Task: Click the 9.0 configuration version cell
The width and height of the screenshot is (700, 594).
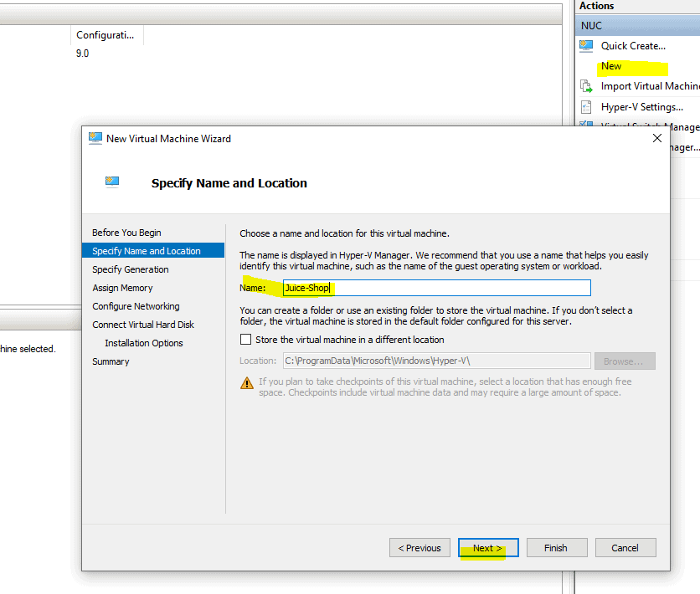Action: (83, 54)
